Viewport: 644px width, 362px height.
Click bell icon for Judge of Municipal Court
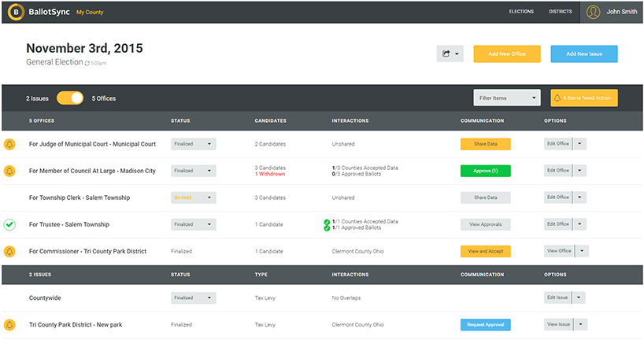click(x=9, y=144)
